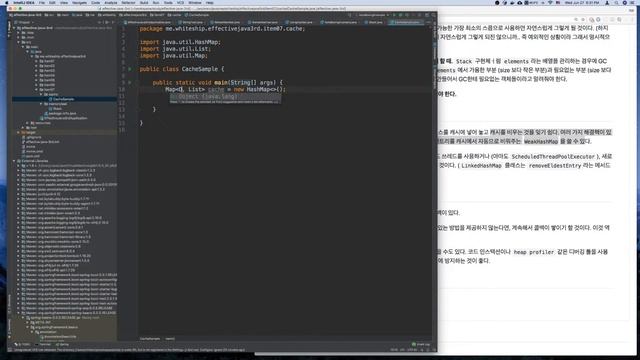Collapse the memoryleak package
This screenshot has width=640, height=360.
41,104
